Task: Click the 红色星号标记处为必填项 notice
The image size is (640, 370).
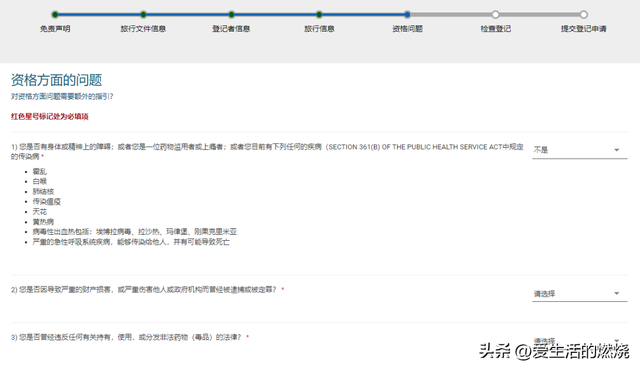Action: tap(49, 117)
